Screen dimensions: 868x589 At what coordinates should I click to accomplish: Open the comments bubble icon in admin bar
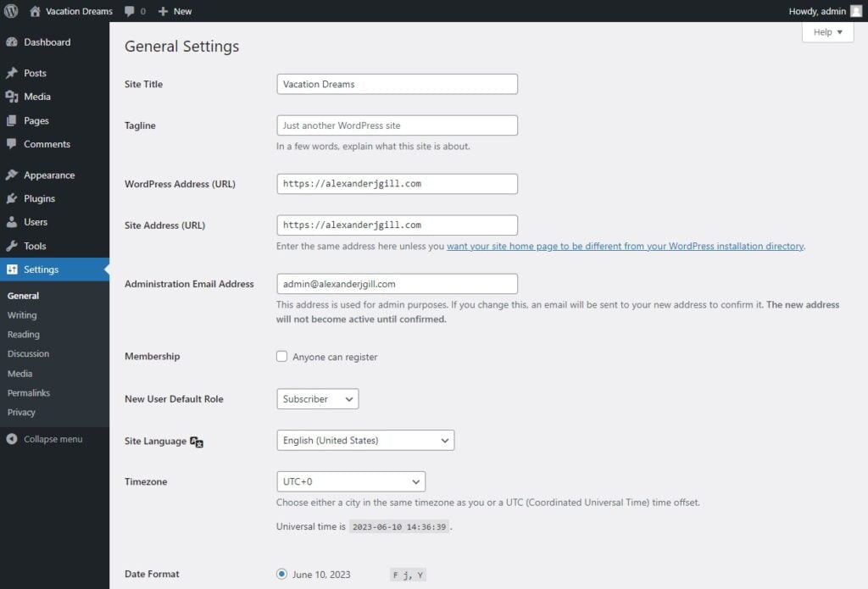[x=130, y=11]
